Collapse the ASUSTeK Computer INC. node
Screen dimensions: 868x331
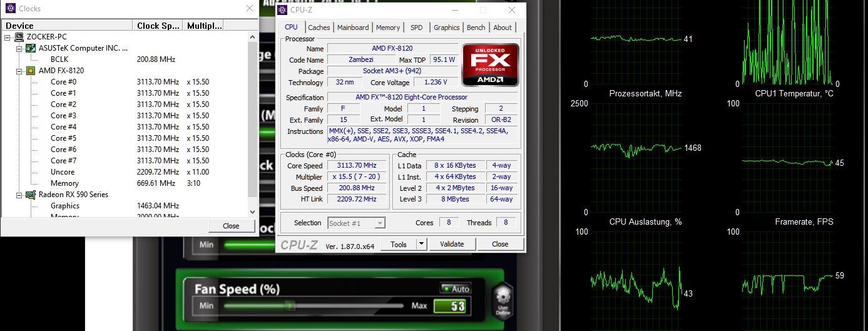pyautogui.click(x=19, y=48)
